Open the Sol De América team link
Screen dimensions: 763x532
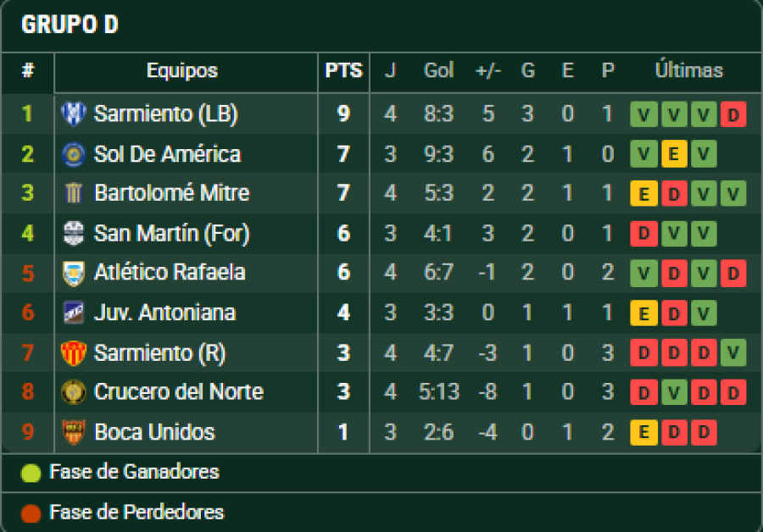click(167, 154)
